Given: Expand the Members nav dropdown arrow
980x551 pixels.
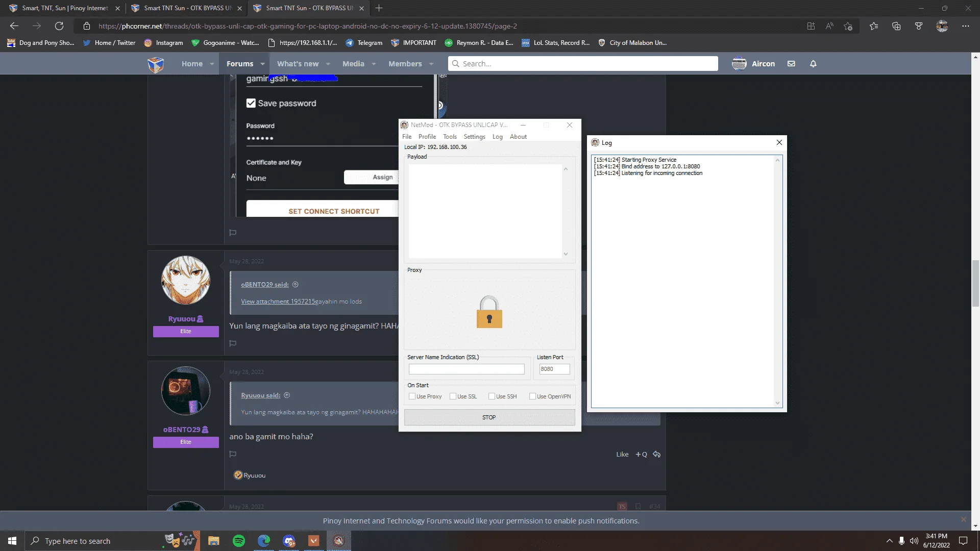Looking at the screenshot, I should coord(431,64).
